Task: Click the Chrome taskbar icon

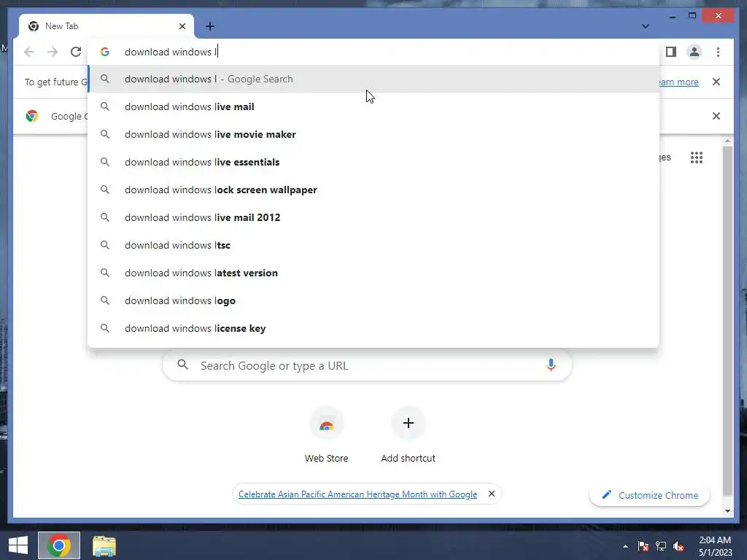Action: pyautogui.click(x=59, y=545)
